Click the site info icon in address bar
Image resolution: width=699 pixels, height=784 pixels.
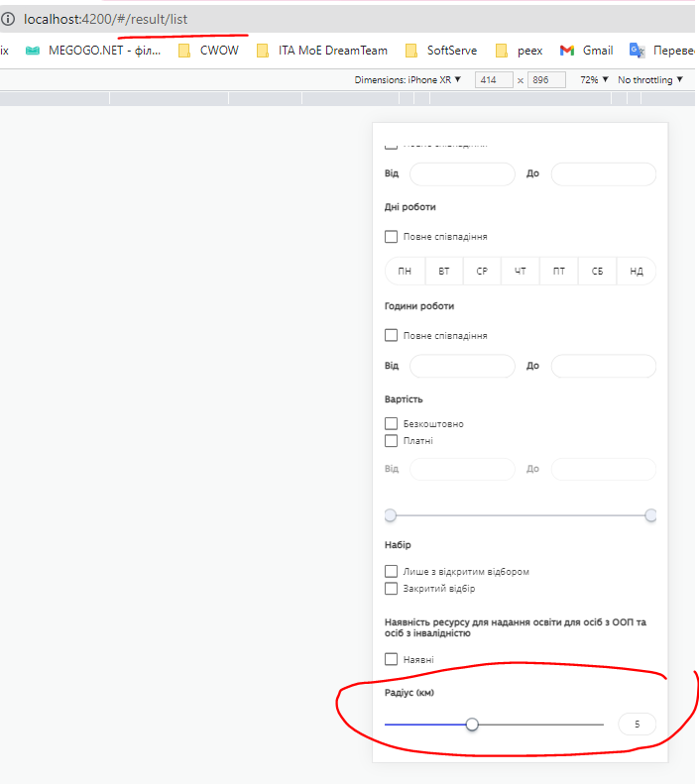tap(8, 19)
